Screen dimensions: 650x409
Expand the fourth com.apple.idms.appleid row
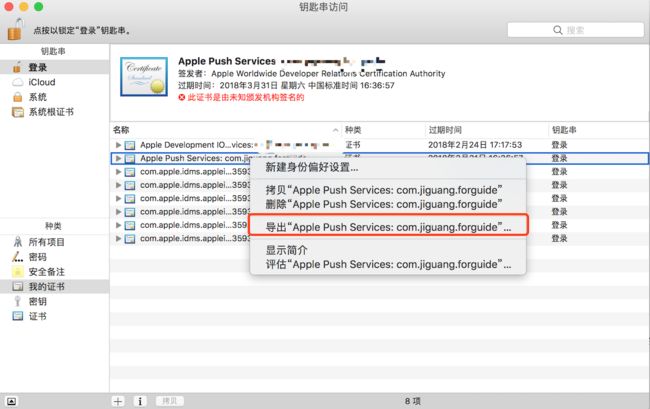coord(118,212)
